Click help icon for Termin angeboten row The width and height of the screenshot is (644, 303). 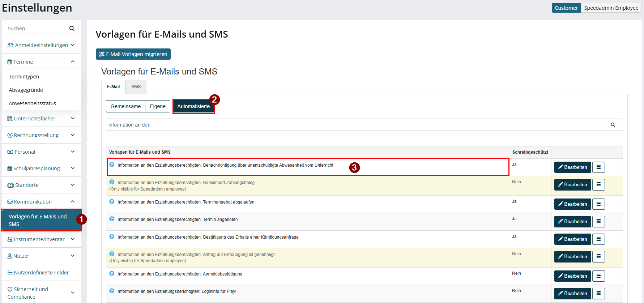click(x=112, y=219)
